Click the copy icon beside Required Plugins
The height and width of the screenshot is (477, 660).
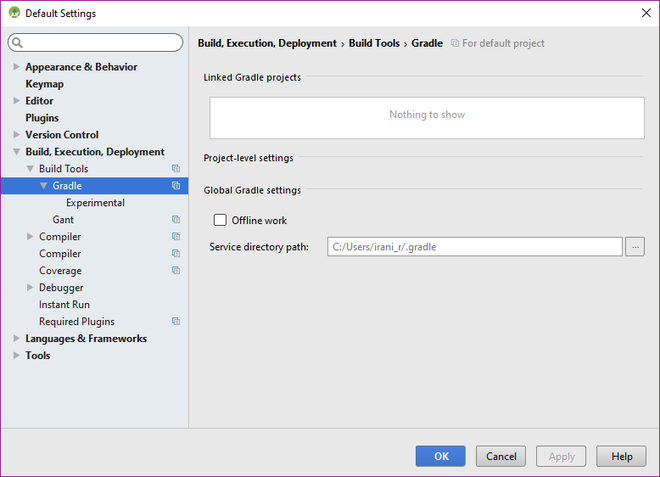tap(176, 321)
